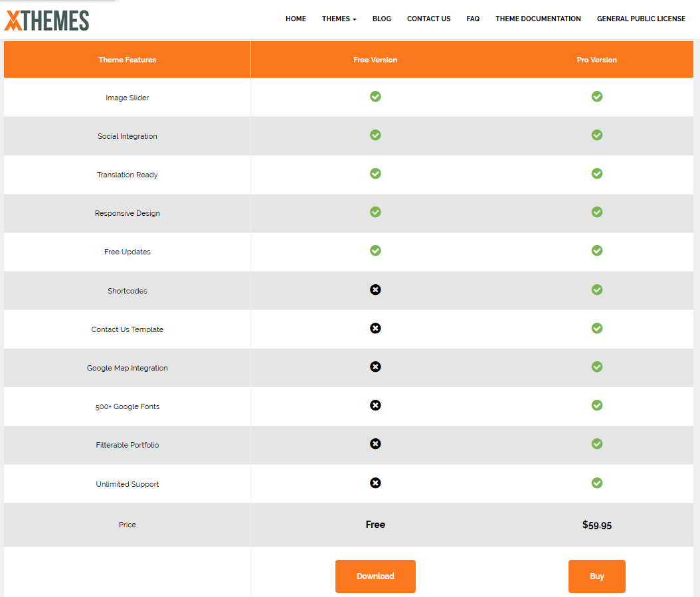View the General Public License page
700x597 pixels.
click(641, 19)
